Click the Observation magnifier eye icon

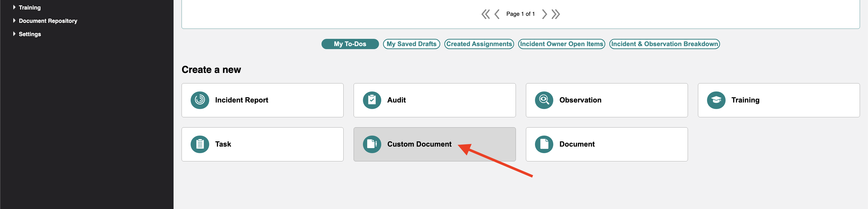coord(544,100)
